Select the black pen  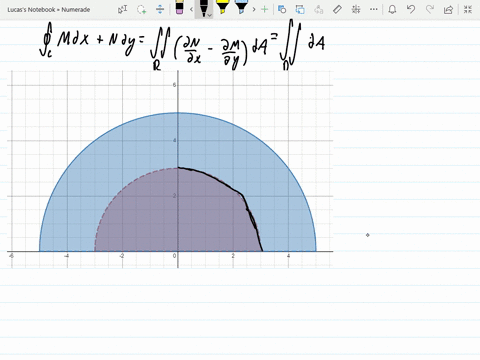203,7
